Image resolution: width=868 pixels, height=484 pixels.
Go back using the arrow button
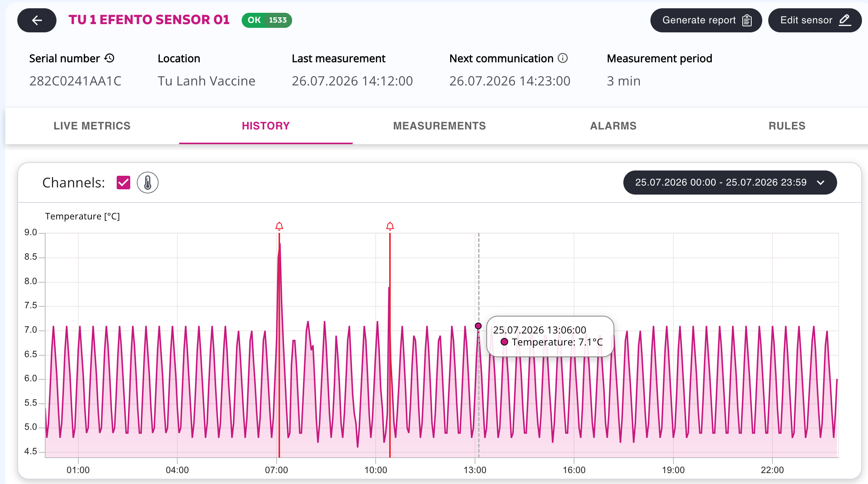click(x=37, y=20)
